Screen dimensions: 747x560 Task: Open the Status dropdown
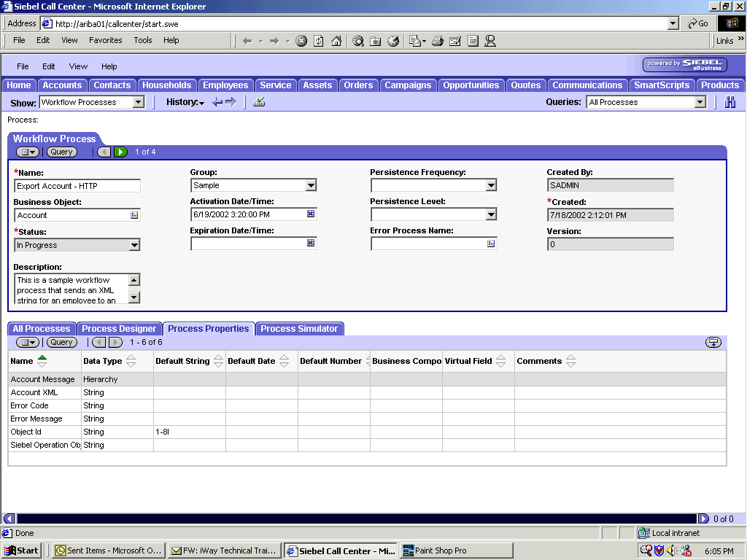click(x=136, y=245)
